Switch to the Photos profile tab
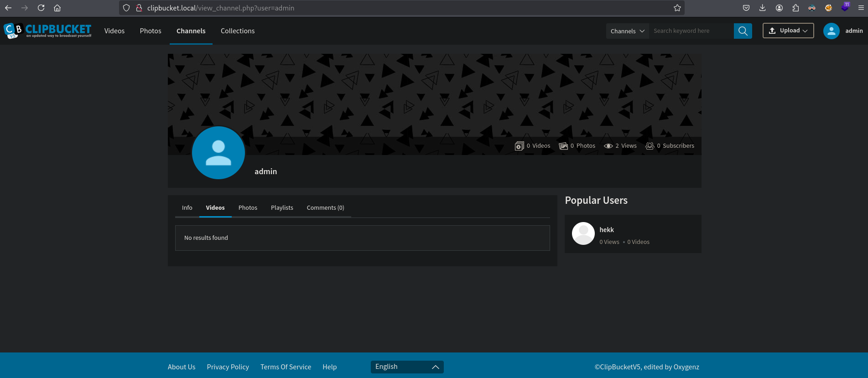868x378 pixels. click(x=248, y=208)
